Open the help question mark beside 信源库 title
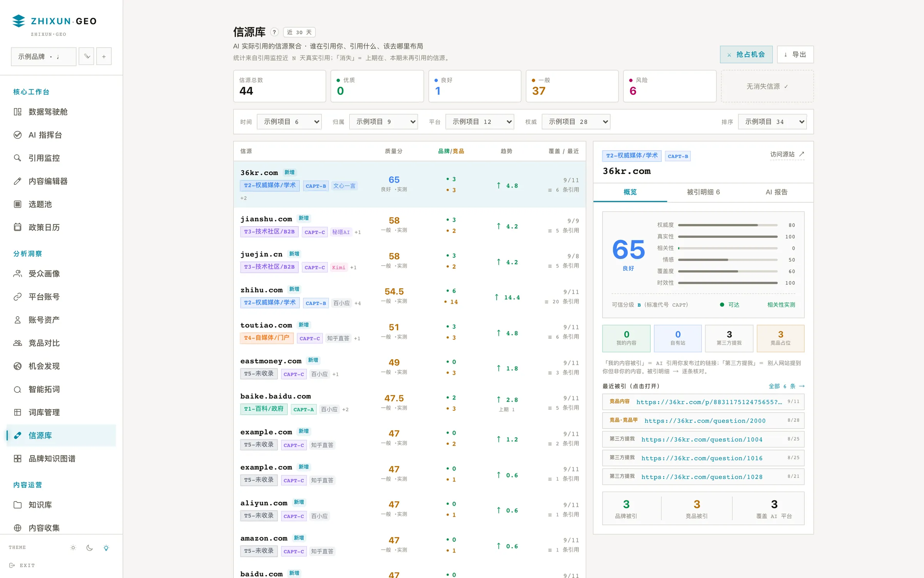Image resolution: width=924 pixels, height=578 pixels. pyautogui.click(x=274, y=32)
